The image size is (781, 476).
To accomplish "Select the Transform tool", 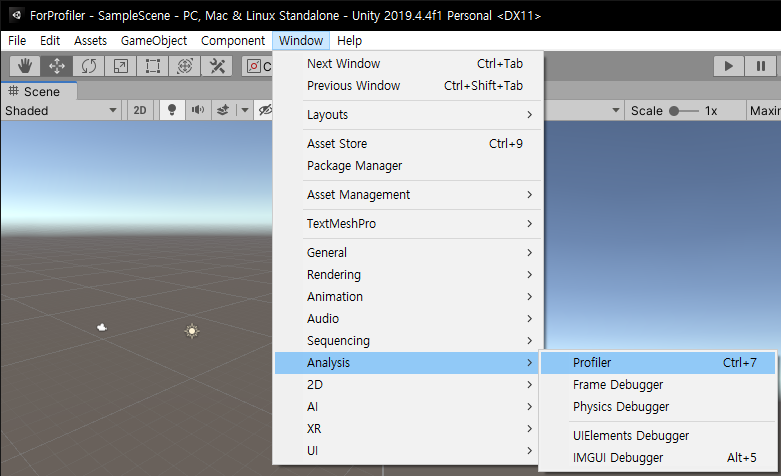I will coord(184,66).
